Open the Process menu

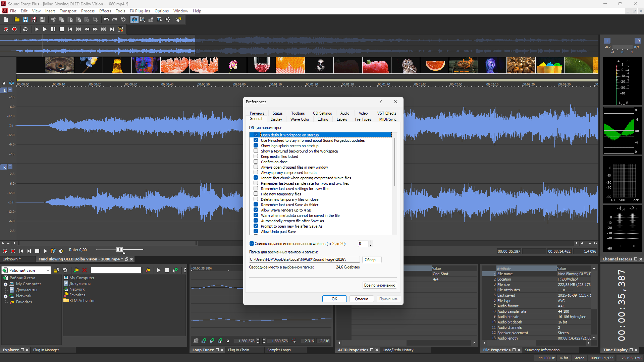click(88, 11)
